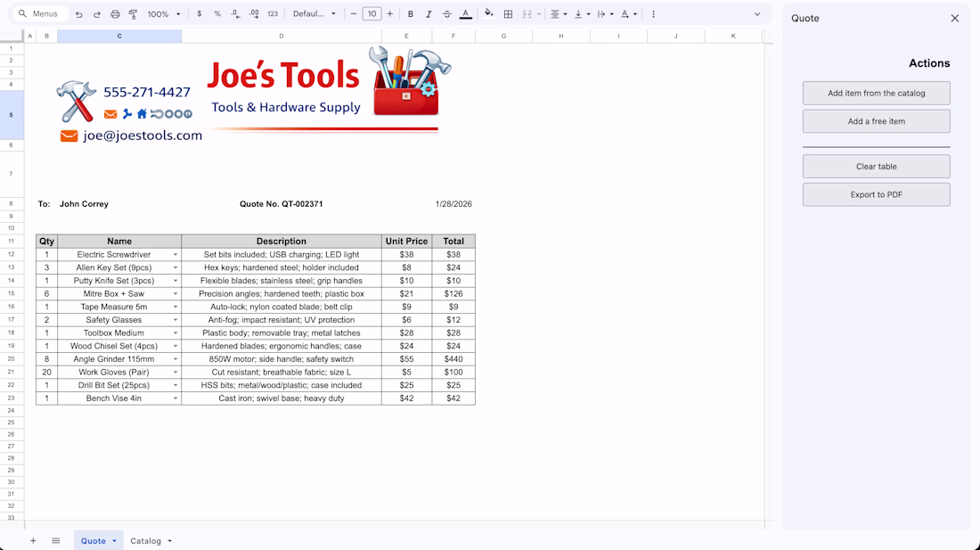Increase font size plus button
The image size is (980, 550).
390,13
